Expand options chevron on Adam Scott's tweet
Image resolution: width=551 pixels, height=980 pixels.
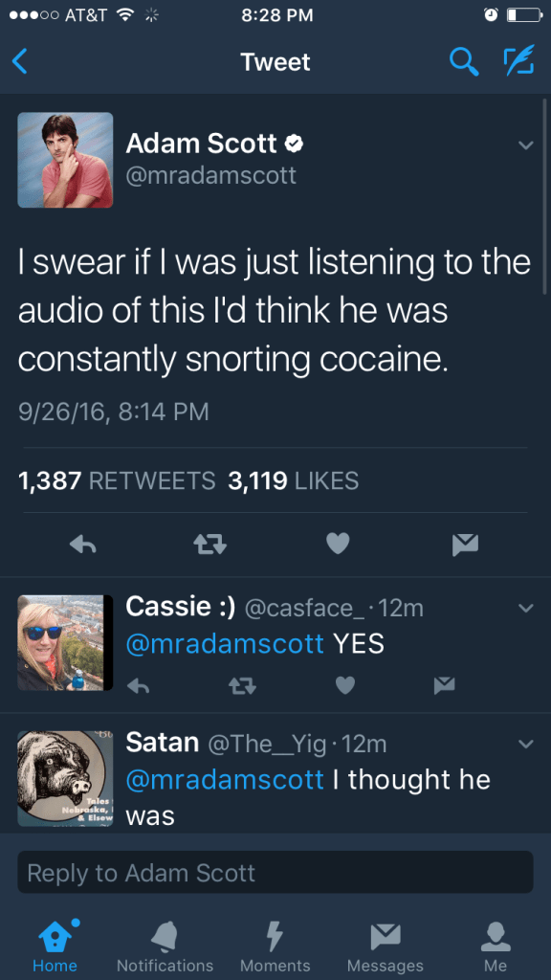pos(526,145)
